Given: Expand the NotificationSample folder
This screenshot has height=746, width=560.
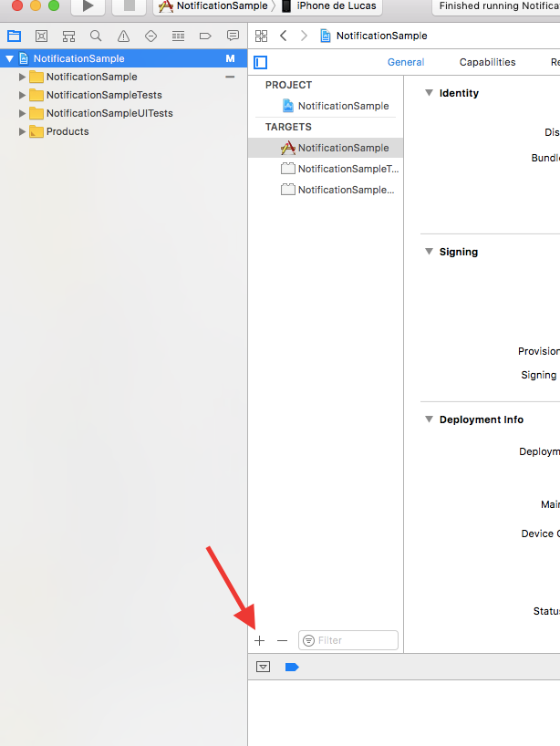Looking at the screenshot, I should click(x=22, y=77).
